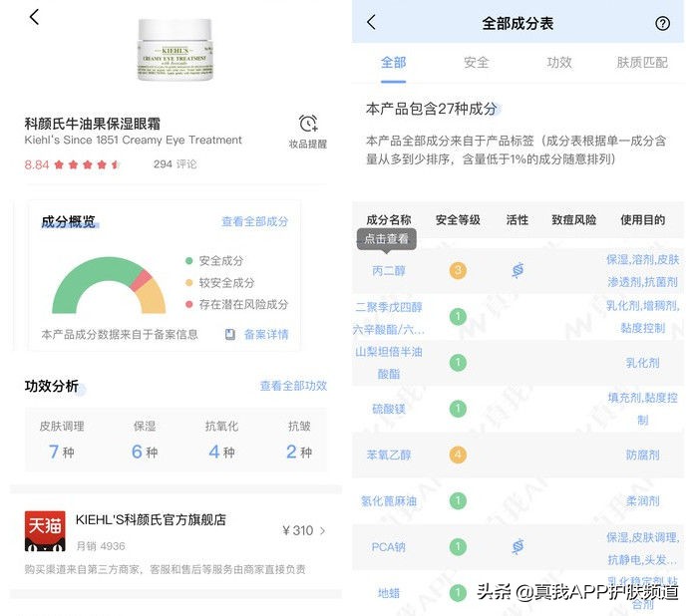Open the 氢化蓖麻油 ingredient details

(389, 501)
